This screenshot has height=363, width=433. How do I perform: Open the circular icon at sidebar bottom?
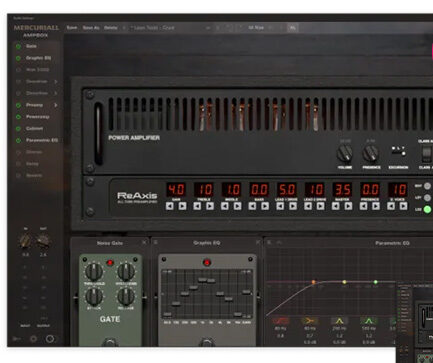(x=50, y=339)
